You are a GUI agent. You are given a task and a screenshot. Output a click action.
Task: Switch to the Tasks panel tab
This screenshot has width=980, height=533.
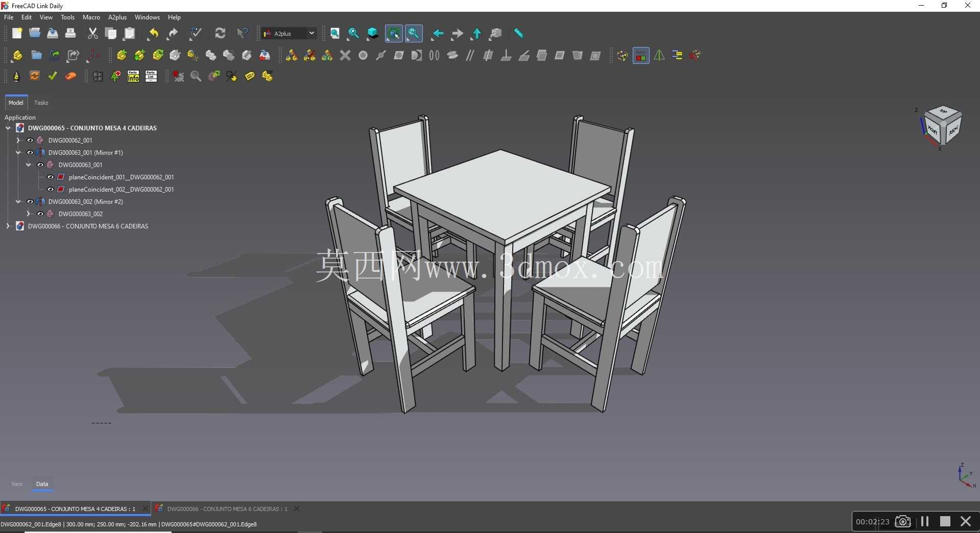pos(41,103)
